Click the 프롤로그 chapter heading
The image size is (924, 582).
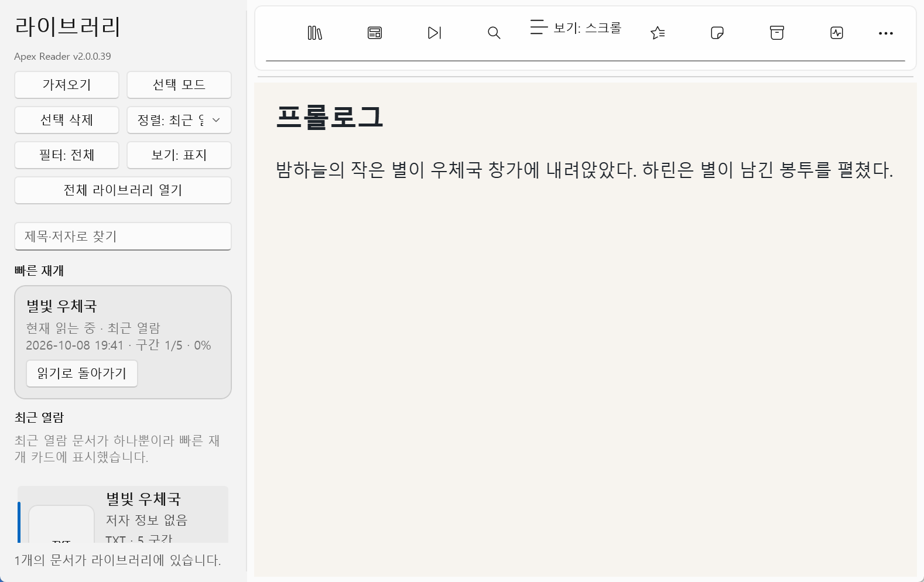(x=330, y=117)
